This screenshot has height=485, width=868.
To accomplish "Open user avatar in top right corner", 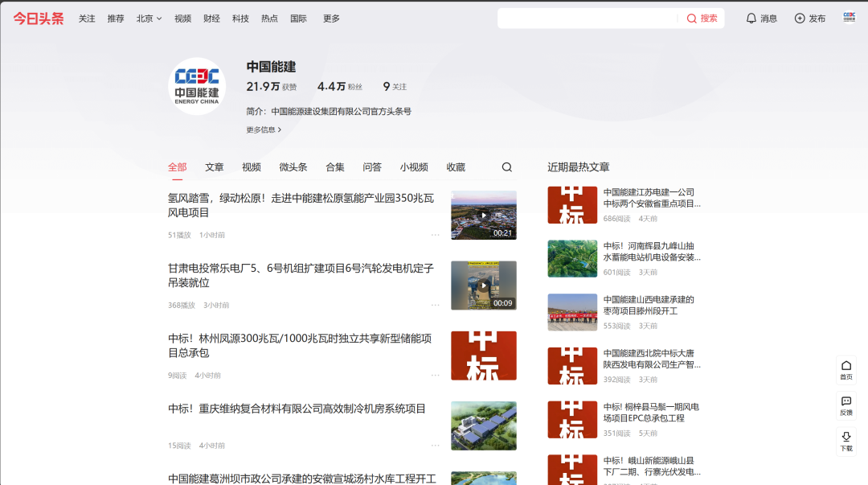I will pos(850,18).
